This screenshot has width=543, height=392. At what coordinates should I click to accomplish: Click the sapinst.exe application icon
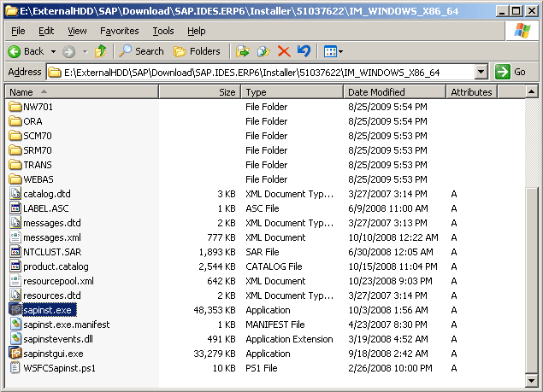click(15, 310)
